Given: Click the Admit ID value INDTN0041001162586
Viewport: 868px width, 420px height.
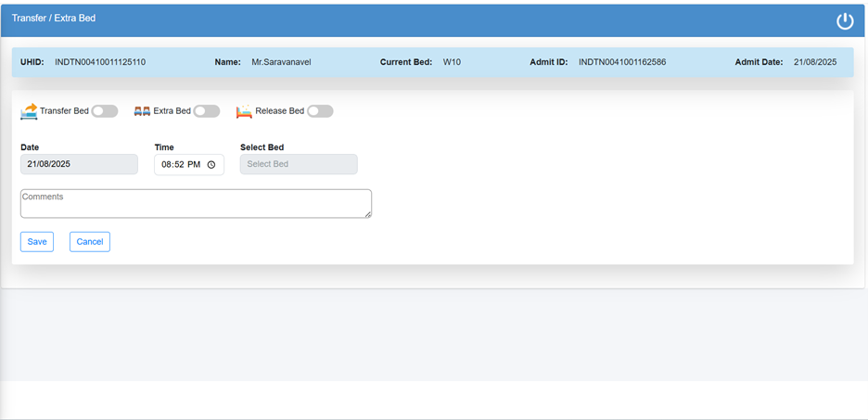Looking at the screenshot, I should (x=622, y=62).
